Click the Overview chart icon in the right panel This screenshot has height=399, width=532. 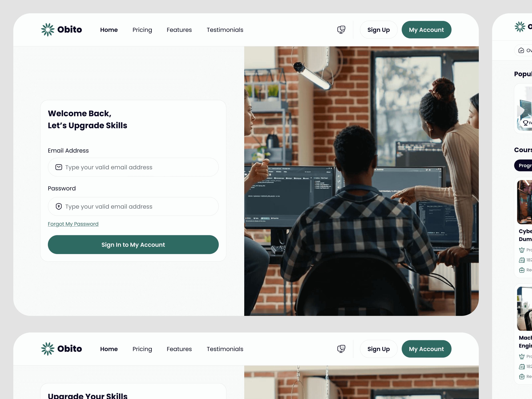click(x=521, y=50)
